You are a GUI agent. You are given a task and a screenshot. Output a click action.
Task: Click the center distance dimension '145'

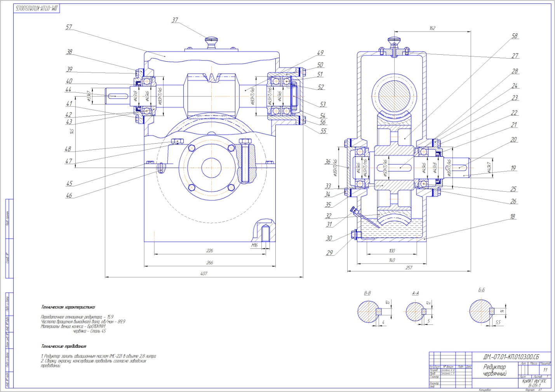click(x=72, y=131)
